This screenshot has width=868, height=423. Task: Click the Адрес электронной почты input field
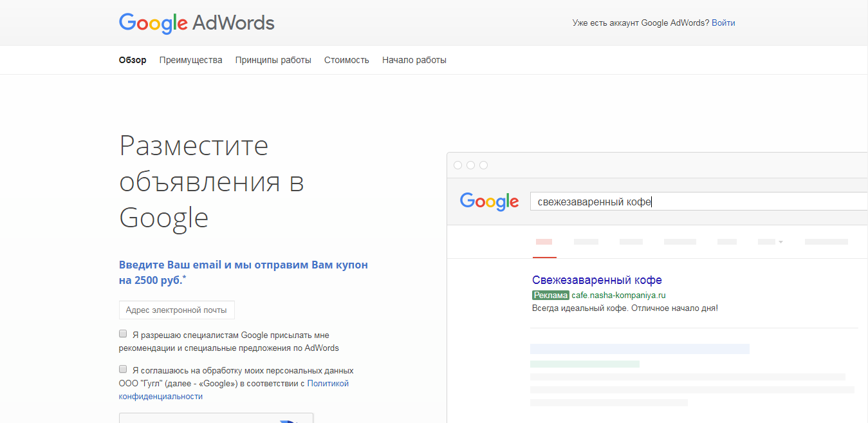coord(177,310)
